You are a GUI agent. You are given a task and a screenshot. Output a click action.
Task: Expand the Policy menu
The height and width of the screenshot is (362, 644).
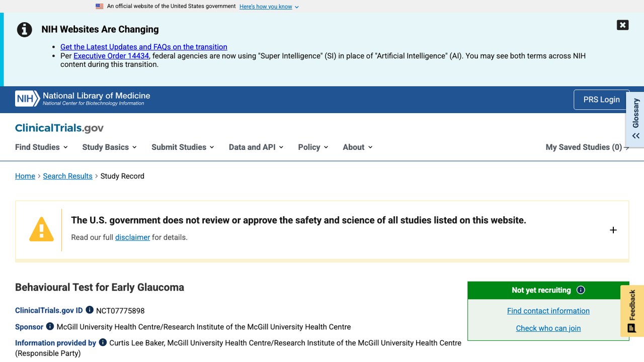point(313,147)
